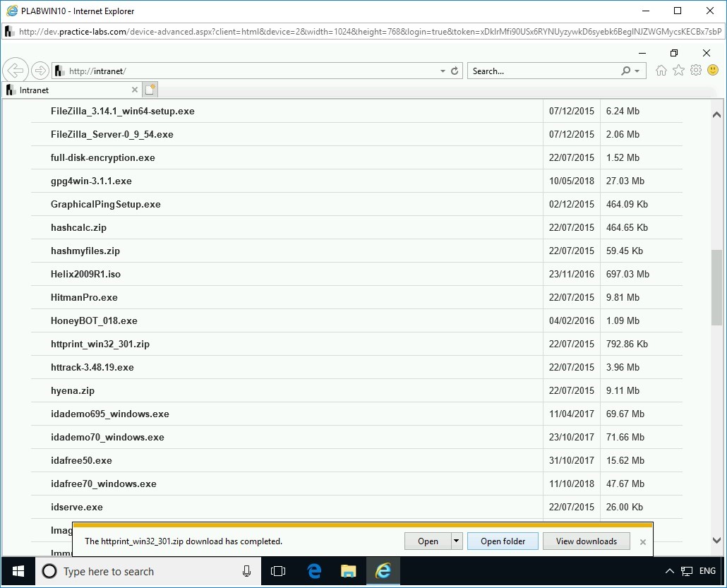
Task: Click the Open folder button
Action: point(502,541)
